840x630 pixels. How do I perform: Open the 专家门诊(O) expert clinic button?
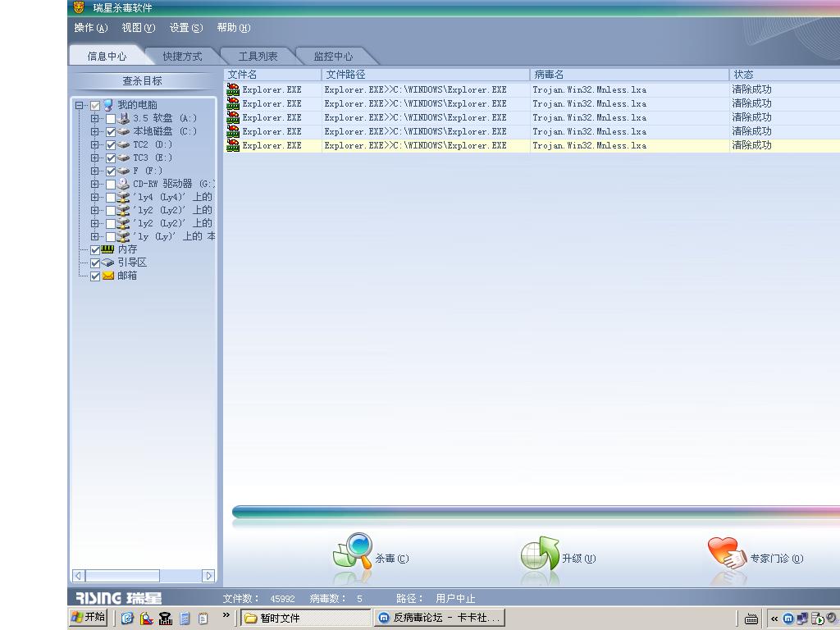tap(756, 554)
